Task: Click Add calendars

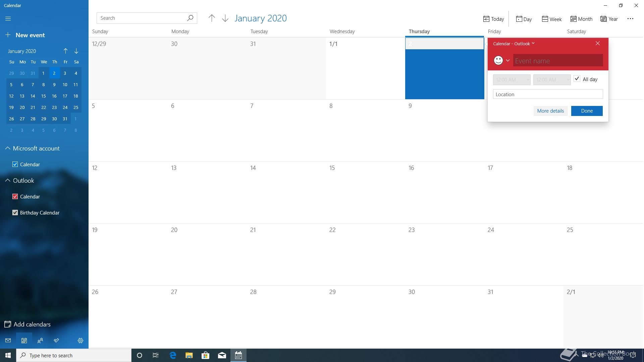Action: pos(28,324)
